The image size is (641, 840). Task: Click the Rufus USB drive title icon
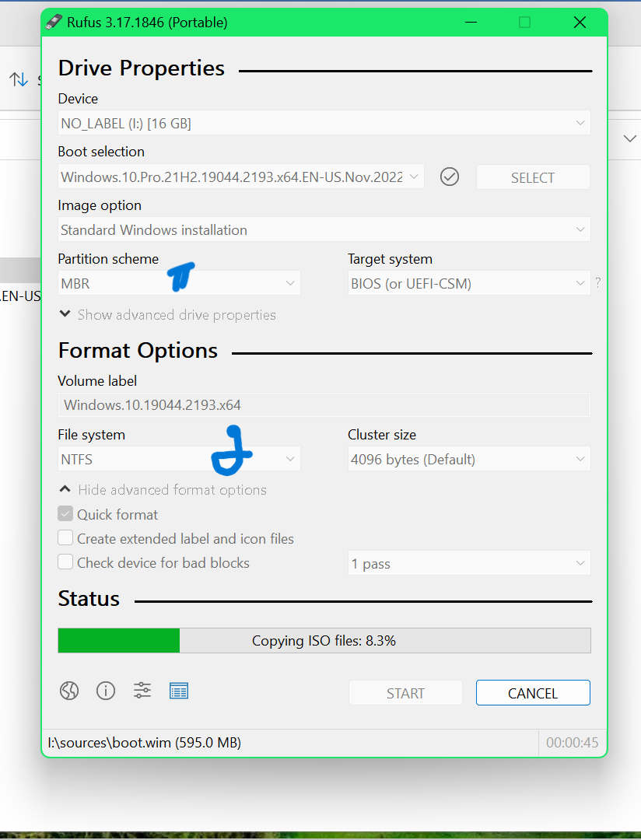click(54, 23)
